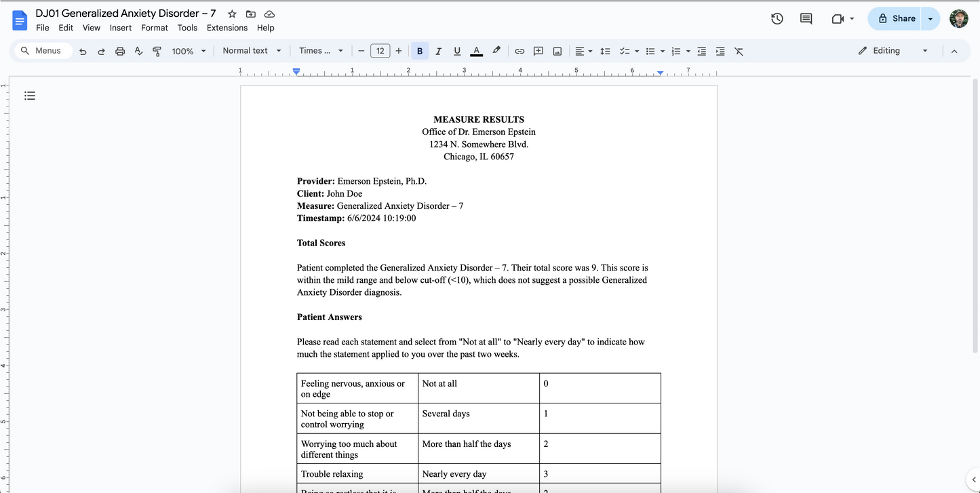Open the Insert menu

[121, 28]
